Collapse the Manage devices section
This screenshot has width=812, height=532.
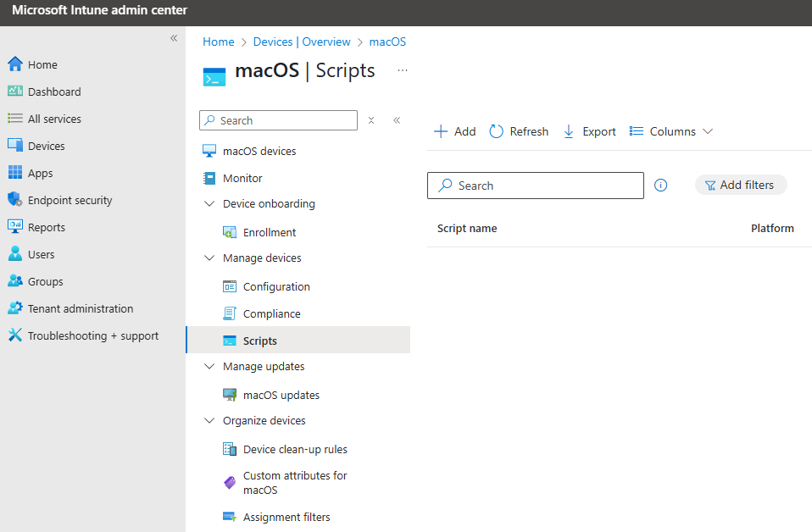coord(209,258)
